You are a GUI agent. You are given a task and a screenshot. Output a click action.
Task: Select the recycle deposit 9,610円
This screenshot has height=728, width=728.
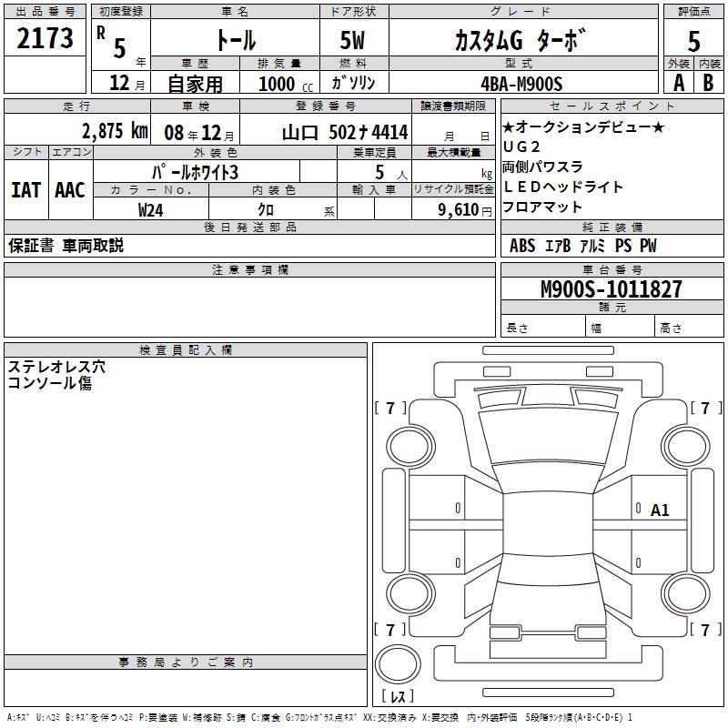tap(464, 210)
